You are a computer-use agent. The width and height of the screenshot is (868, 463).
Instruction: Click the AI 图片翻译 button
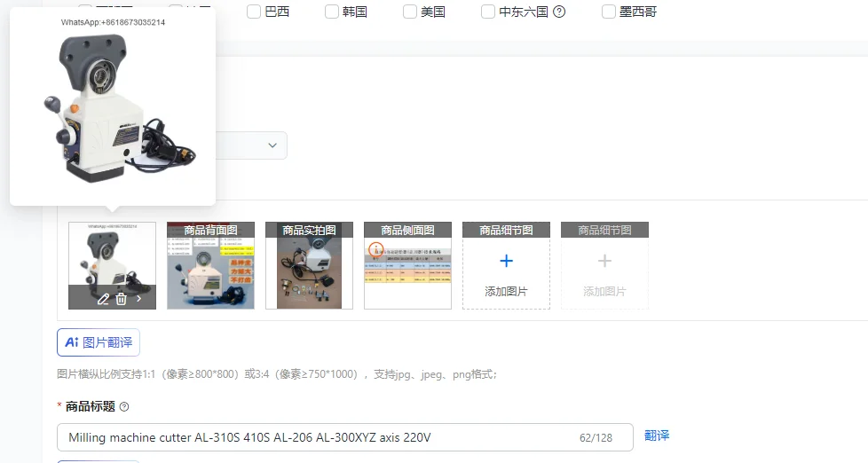(99, 342)
